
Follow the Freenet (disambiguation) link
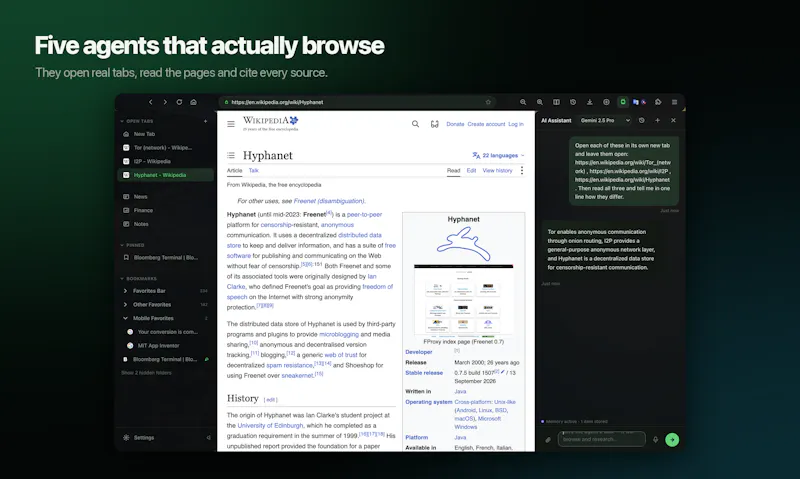tap(329, 201)
